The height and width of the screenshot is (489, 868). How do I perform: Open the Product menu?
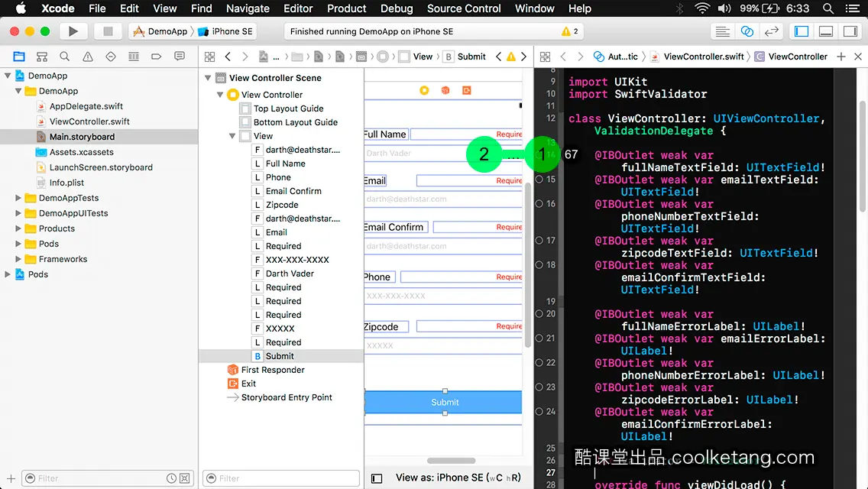click(347, 8)
